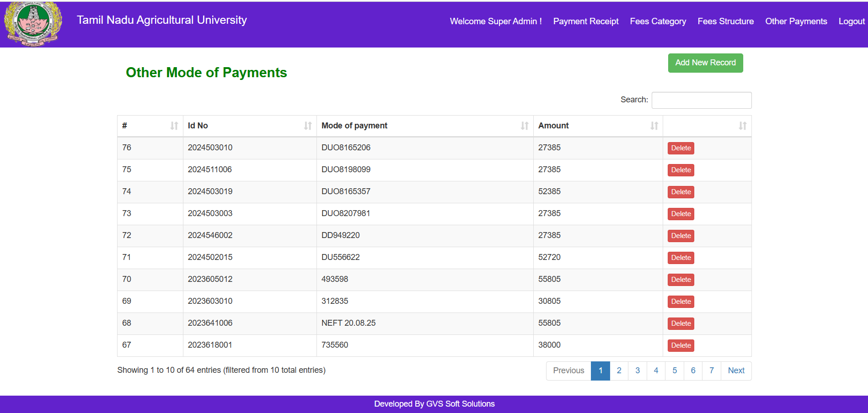Image resolution: width=868 pixels, height=413 pixels.
Task: Focus the Search input field
Action: click(x=701, y=100)
